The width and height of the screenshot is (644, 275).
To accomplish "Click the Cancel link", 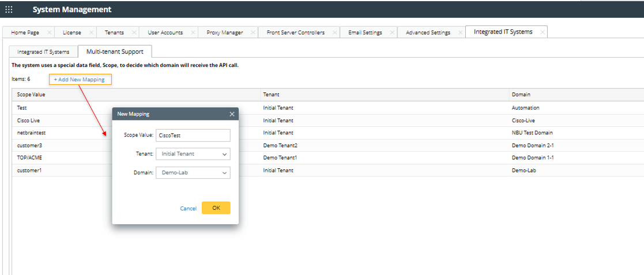I will (x=188, y=209).
